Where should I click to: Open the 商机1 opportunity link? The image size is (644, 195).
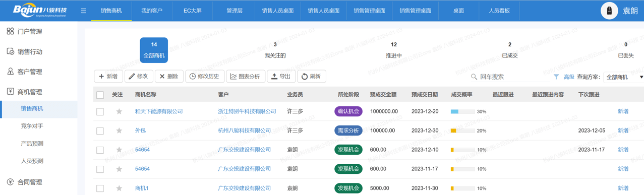[142, 188]
